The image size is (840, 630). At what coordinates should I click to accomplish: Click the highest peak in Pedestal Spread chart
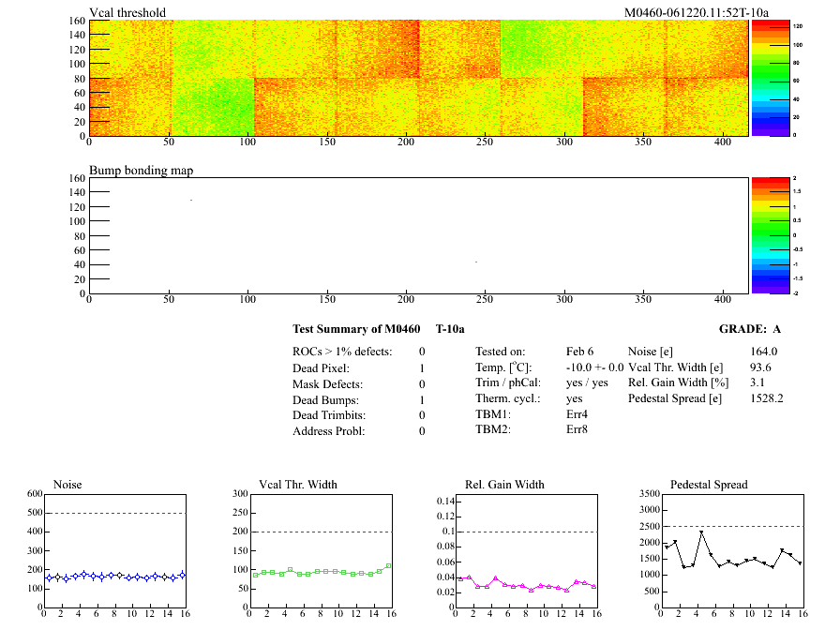pyautogui.click(x=701, y=532)
